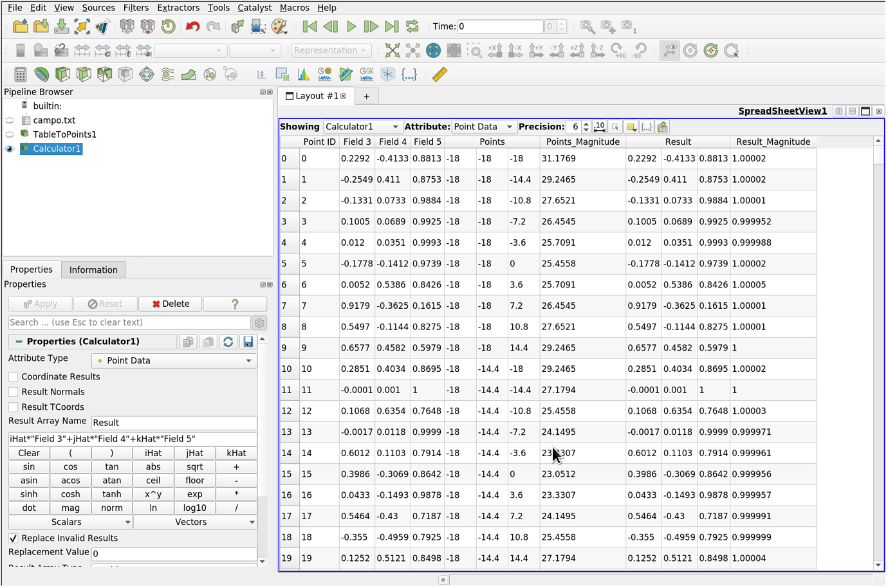Viewport: 888px width, 588px height.
Task: Switch to the Information tab
Action: (x=93, y=270)
